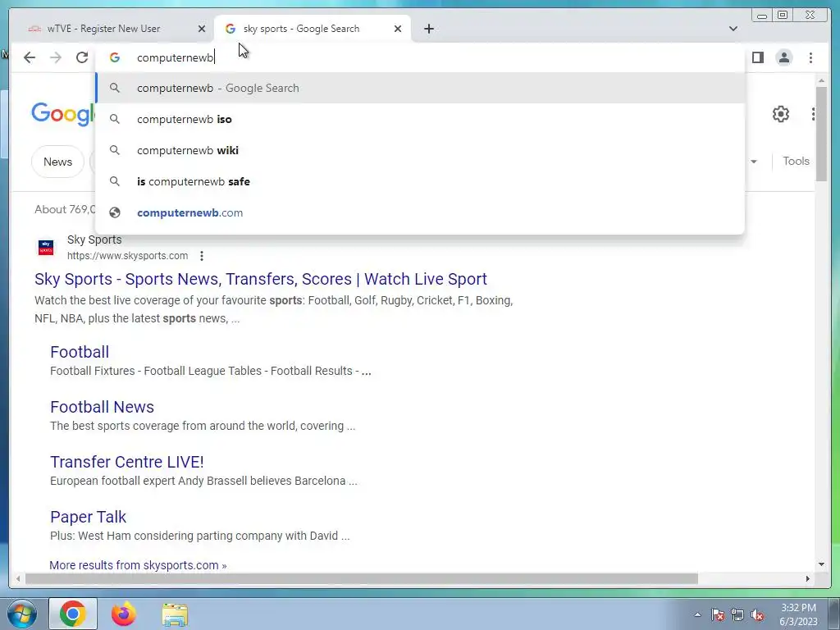Open the https://www.skysports.com URL text
Screen dimensions: 840x630
coord(127,256)
